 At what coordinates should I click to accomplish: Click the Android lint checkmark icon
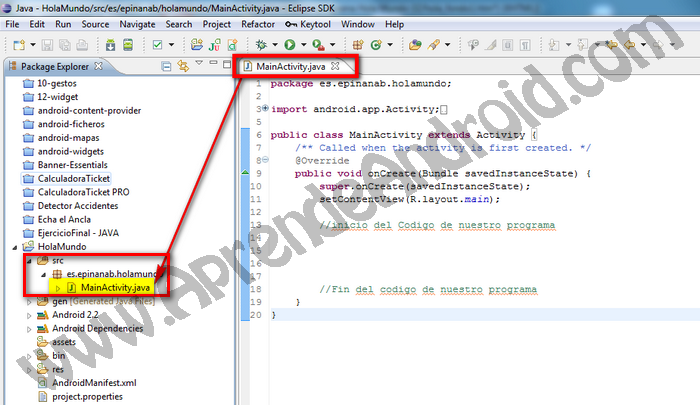[157, 45]
